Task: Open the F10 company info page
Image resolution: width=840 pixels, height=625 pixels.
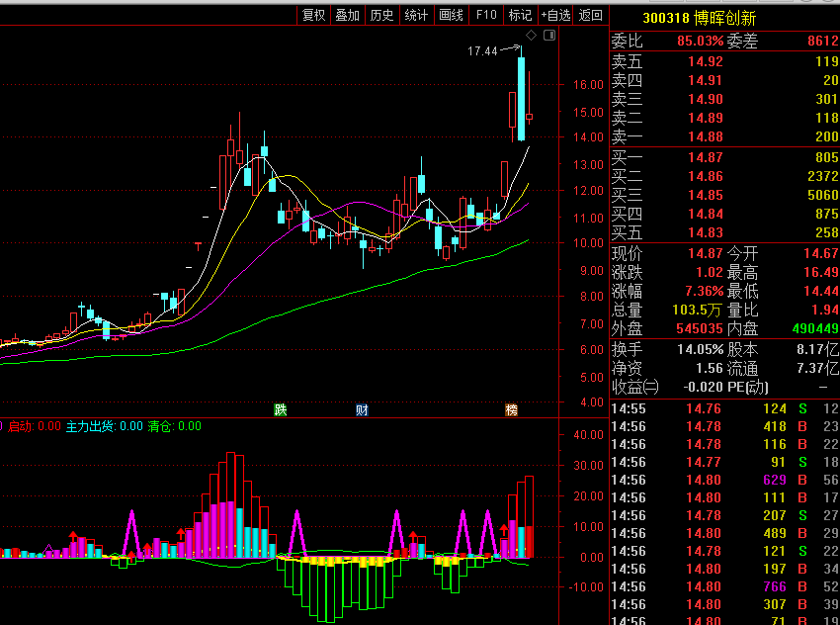Action: pyautogui.click(x=486, y=15)
